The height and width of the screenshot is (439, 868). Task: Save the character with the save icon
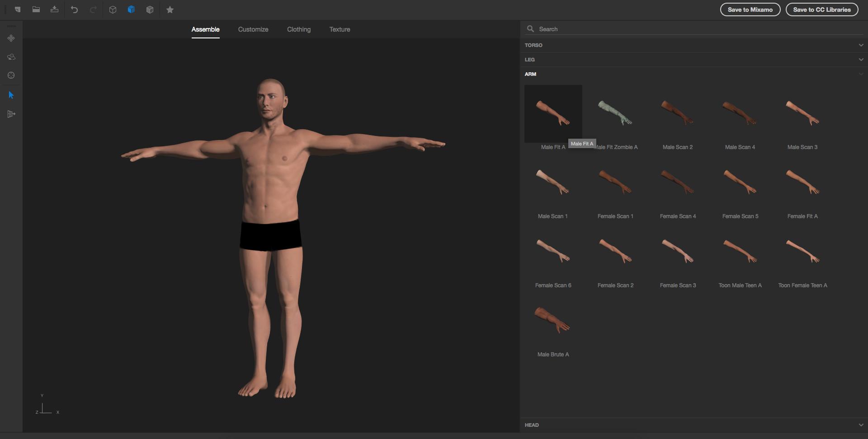[54, 9]
